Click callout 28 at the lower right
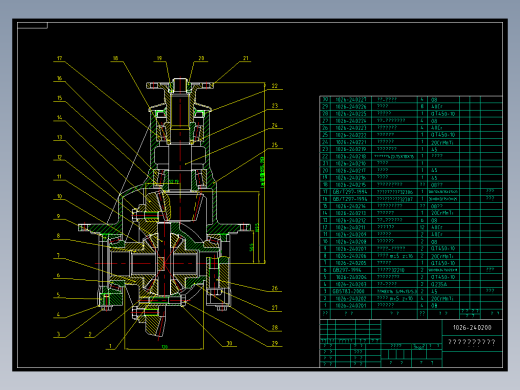The image size is (520, 390). click(274, 328)
